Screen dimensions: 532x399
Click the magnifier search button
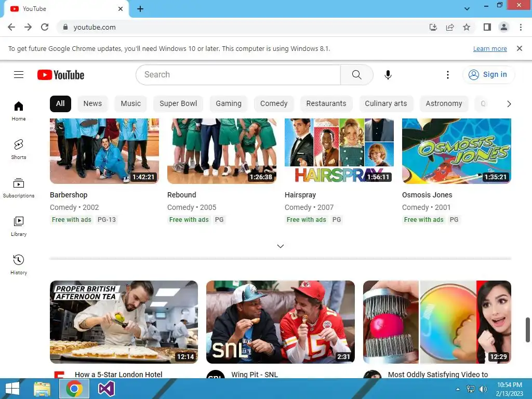[356, 75]
